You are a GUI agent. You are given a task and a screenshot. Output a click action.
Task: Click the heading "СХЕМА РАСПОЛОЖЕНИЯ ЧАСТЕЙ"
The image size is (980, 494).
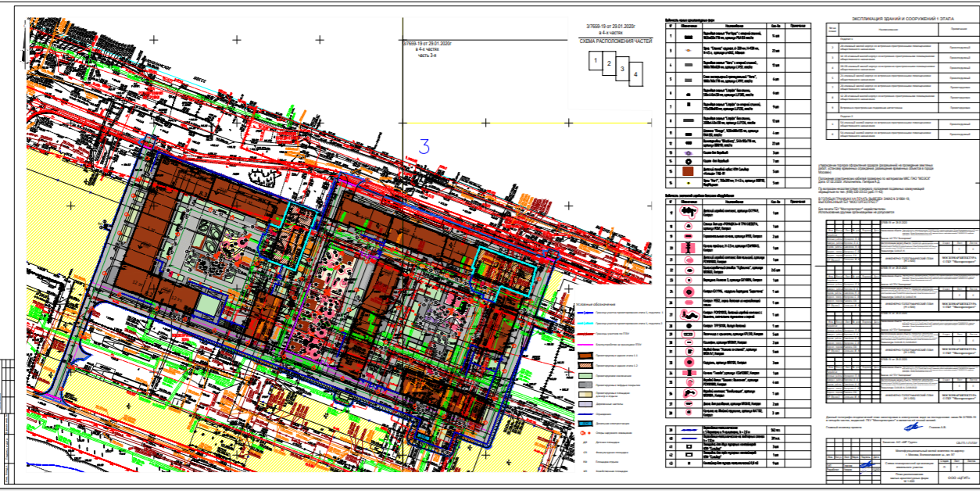[616, 41]
